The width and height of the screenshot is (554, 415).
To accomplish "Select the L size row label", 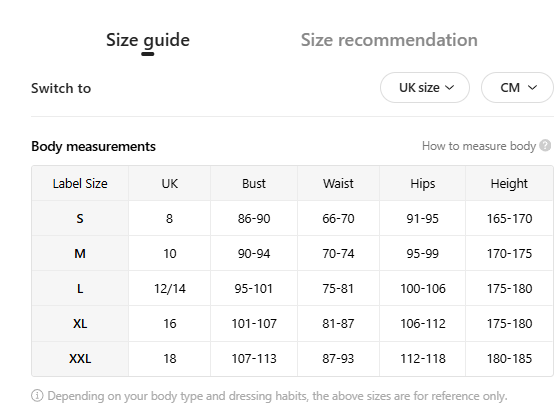I will (80, 288).
